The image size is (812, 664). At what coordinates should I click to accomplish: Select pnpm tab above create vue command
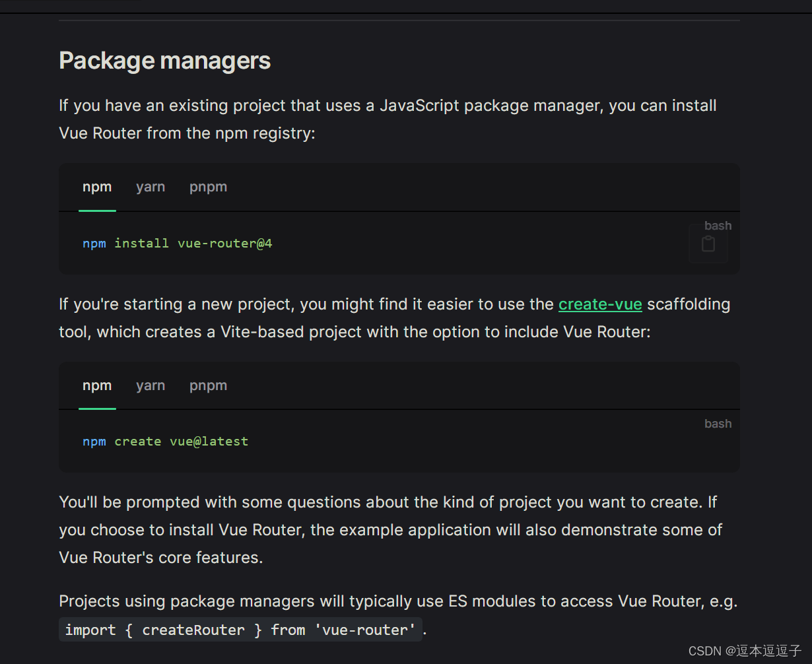coord(208,385)
